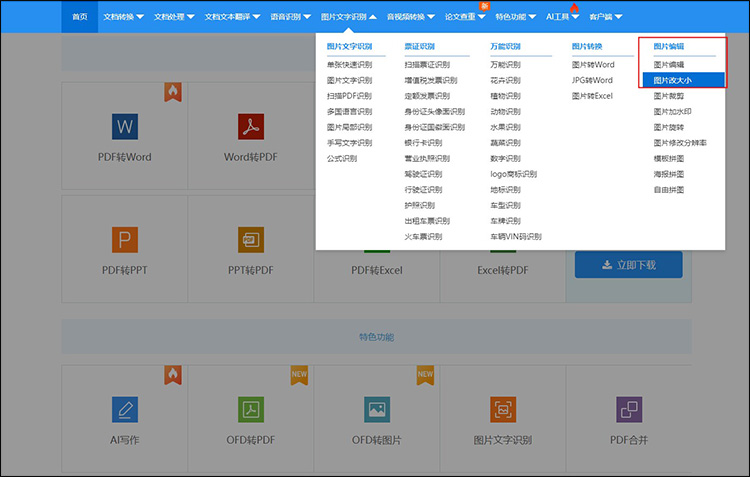
Task: Open 单张快速识别 menu link
Action: pyautogui.click(x=350, y=65)
